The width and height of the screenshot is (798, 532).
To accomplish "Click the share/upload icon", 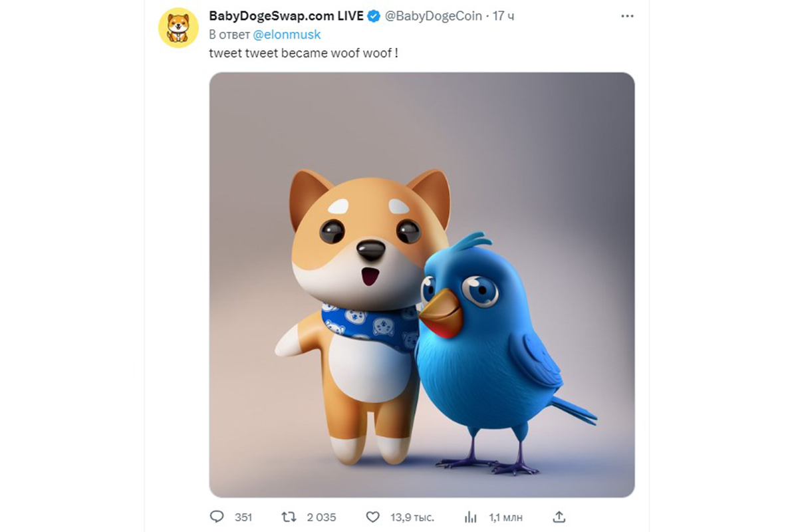I will pyautogui.click(x=559, y=517).
